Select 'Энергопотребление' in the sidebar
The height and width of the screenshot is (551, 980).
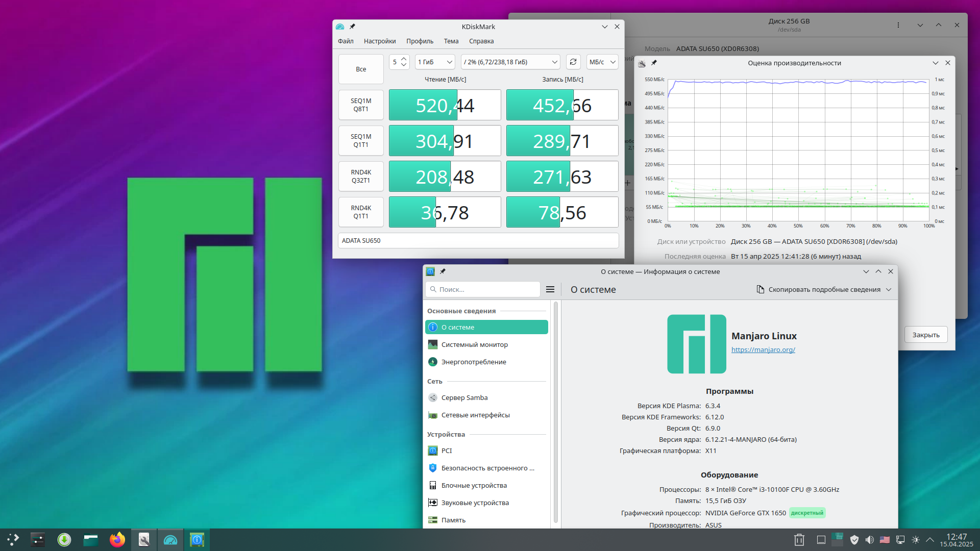pyautogui.click(x=486, y=362)
